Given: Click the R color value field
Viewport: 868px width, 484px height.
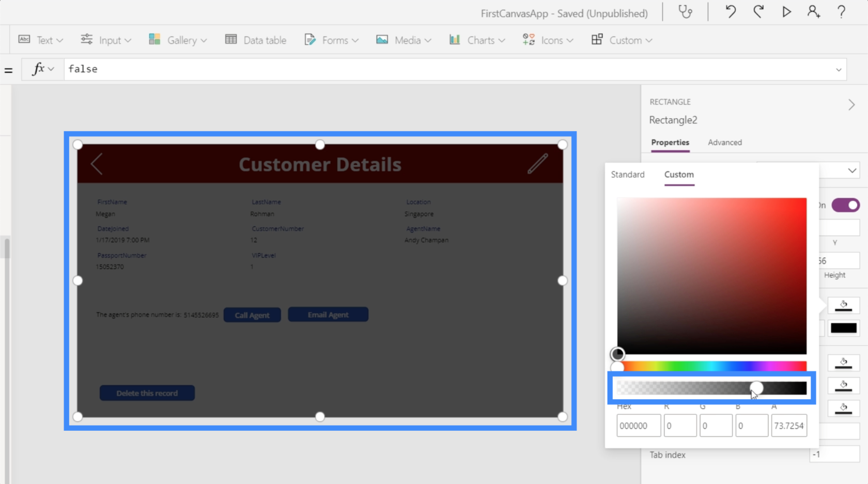Looking at the screenshot, I should point(680,426).
